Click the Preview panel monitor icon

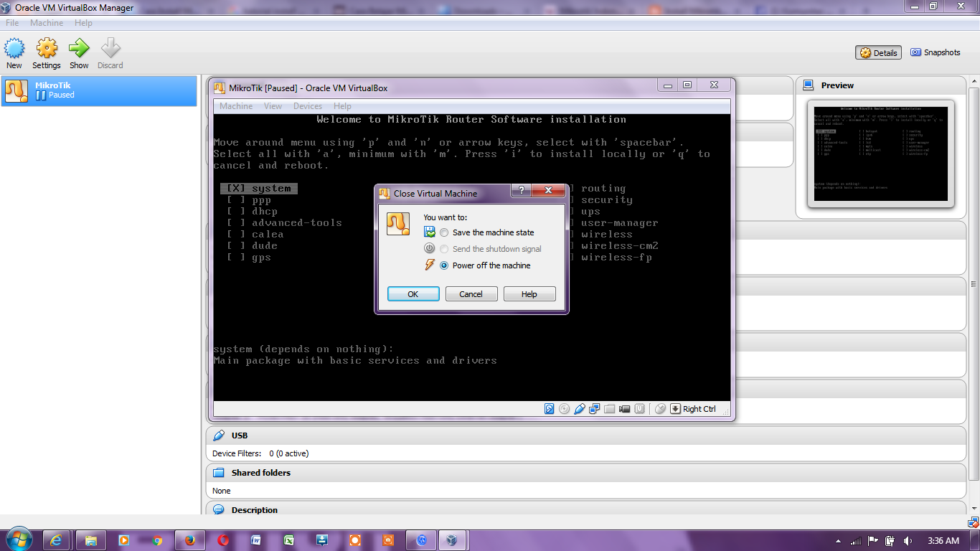[809, 85]
